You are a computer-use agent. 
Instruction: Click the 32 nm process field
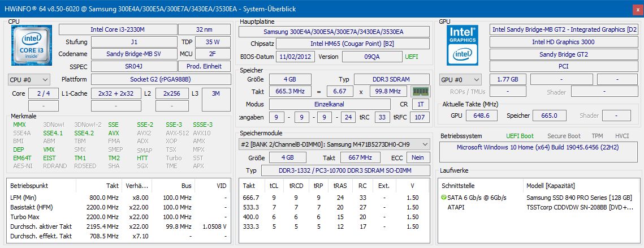point(204,29)
